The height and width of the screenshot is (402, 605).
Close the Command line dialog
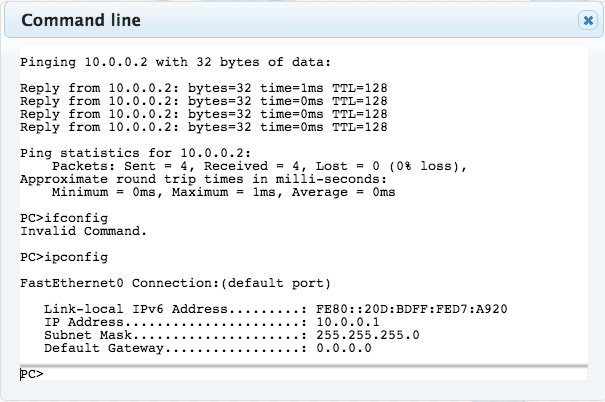pos(588,20)
